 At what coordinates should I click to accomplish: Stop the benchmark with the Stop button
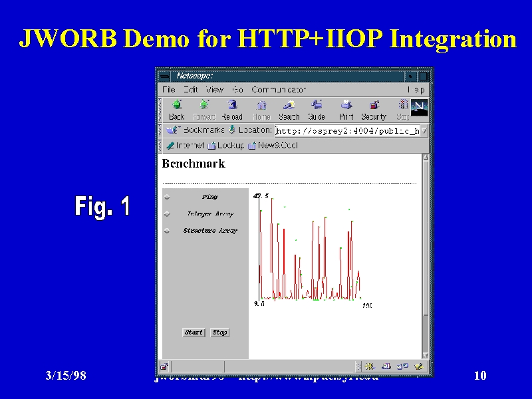click(x=219, y=332)
